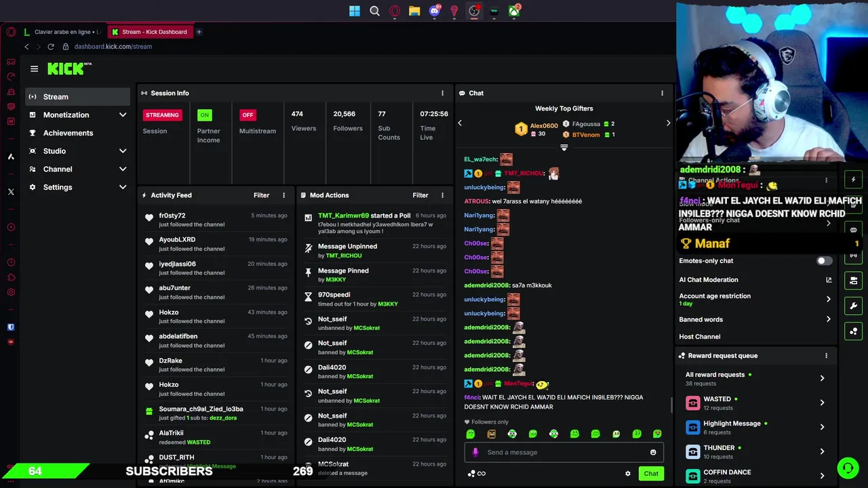Open Banned words arrow
This screenshot has width=868, height=488.
(828, 320)
